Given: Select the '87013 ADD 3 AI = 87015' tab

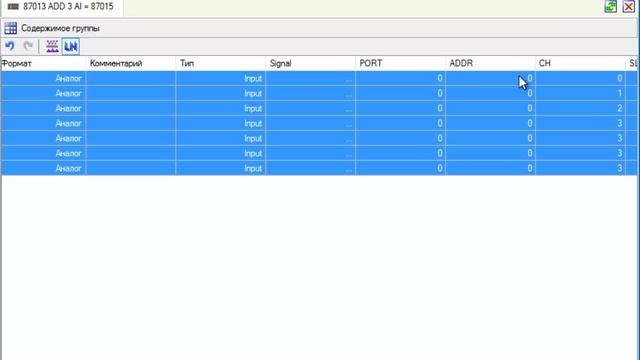Looking at the screenshot, I should tap(61, 7).
